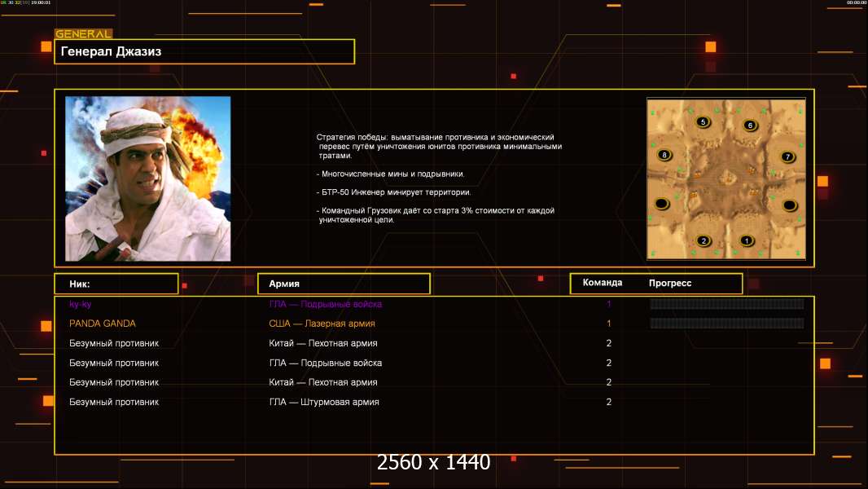Click the Ник column header
The height and width of the screenshot is (489, 868).
coord(116,284)
